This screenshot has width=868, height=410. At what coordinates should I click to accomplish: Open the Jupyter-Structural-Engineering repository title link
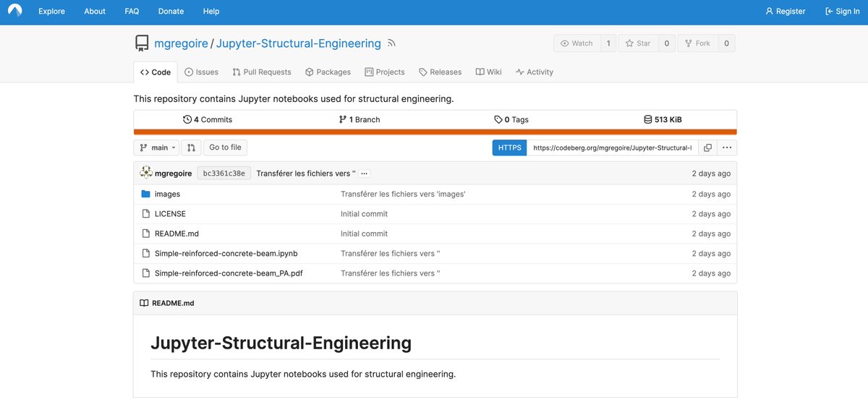299,43
